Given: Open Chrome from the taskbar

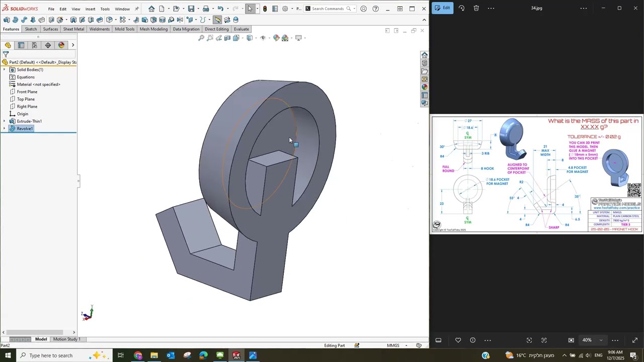Looking at the screenshot, I should (x=138, y=355).
